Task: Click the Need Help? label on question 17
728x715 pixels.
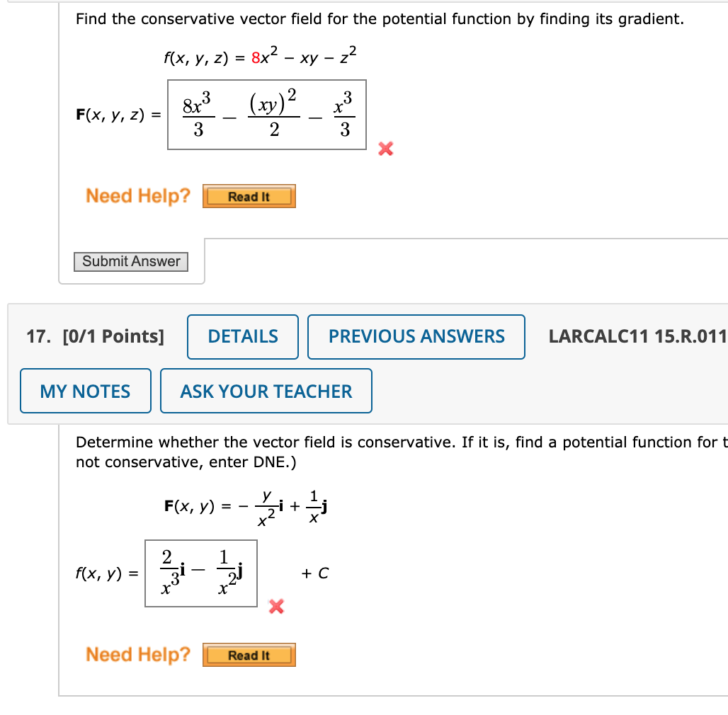Action: click(137, 655)
